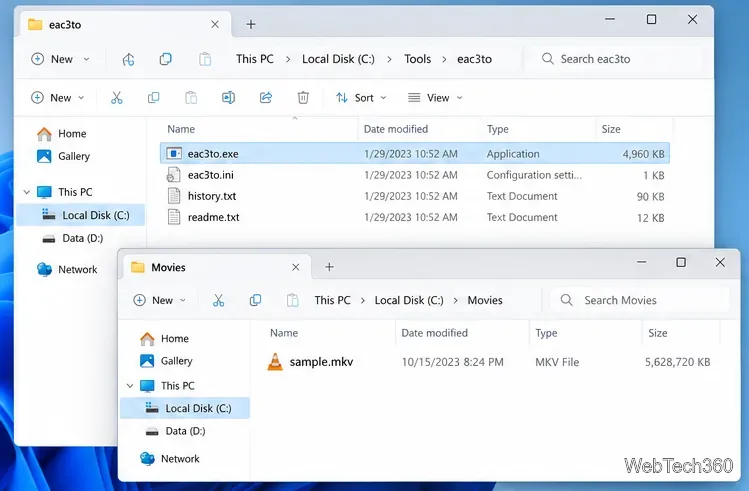749x491 pixels.
Task: Open New dropdown in eac3to address row
Action: click(60, 59)
